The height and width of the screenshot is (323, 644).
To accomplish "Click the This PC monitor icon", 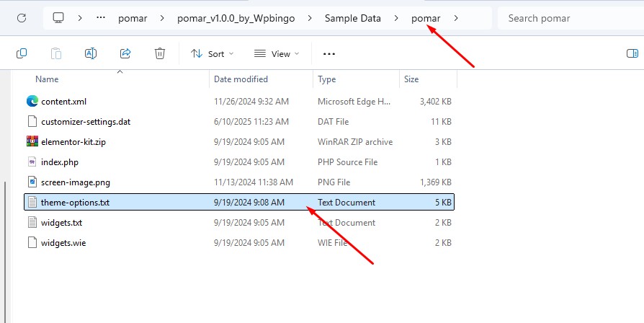I will (x=58, y=18).
